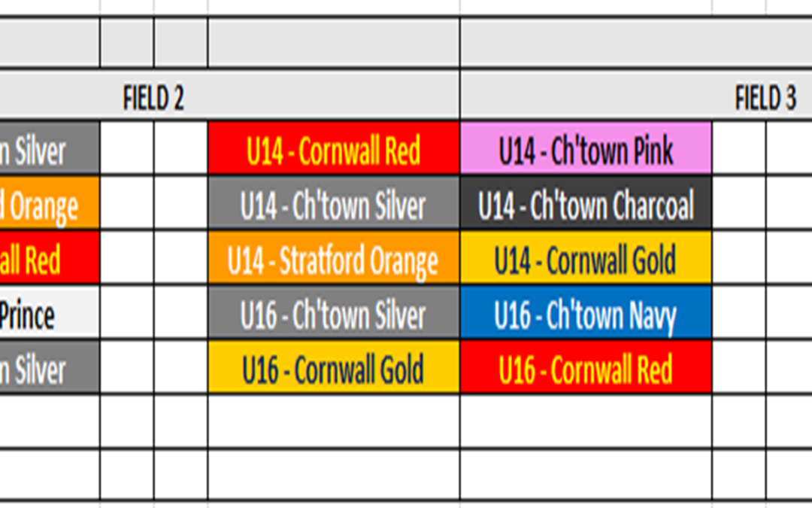812x508 pixels.
Task: Click the U14 - Cornwall Red cell
Action: (334, 148)
